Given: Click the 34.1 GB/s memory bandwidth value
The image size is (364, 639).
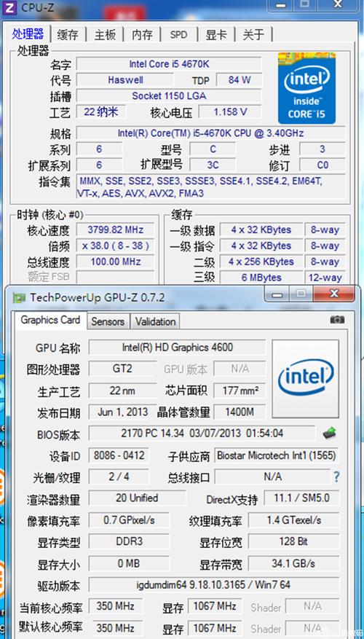Looking at the screenshot, I should pos(293,563).
